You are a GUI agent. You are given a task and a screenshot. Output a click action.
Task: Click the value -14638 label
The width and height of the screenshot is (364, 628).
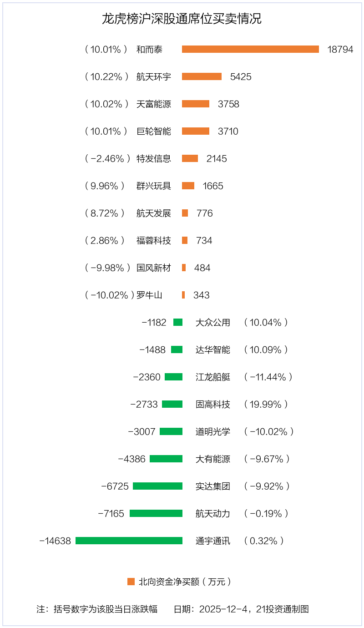coord(55,541)
